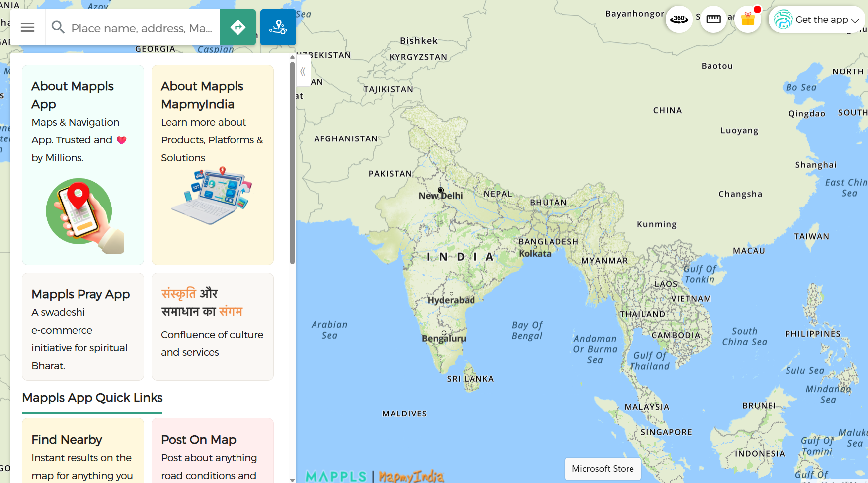Select the ruler distance measurement tool
The image size is (868, 483).
coord(713,19)
